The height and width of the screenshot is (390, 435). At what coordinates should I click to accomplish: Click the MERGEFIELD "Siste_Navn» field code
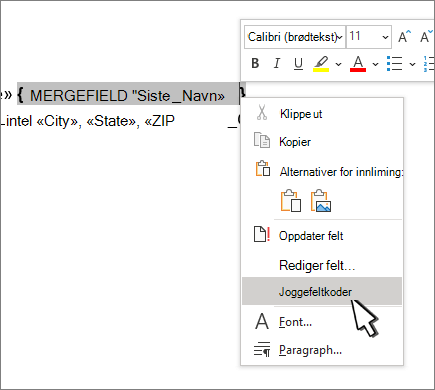tap(128, 96)
